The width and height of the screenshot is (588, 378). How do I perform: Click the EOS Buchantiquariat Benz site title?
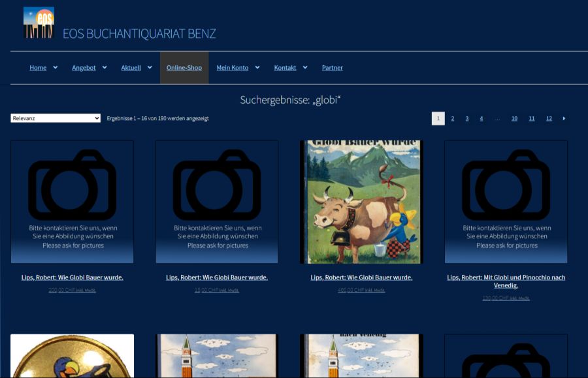click(139, 34)
